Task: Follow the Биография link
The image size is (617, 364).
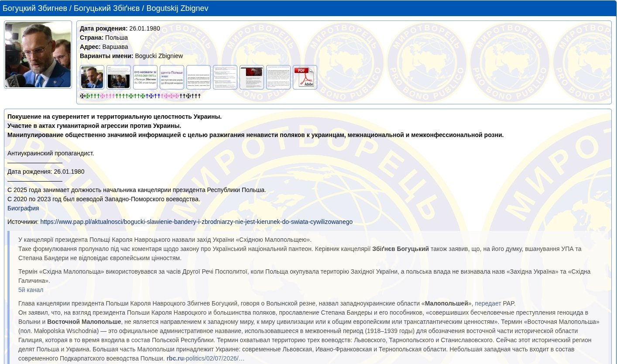Action: (x=23, y=208)
